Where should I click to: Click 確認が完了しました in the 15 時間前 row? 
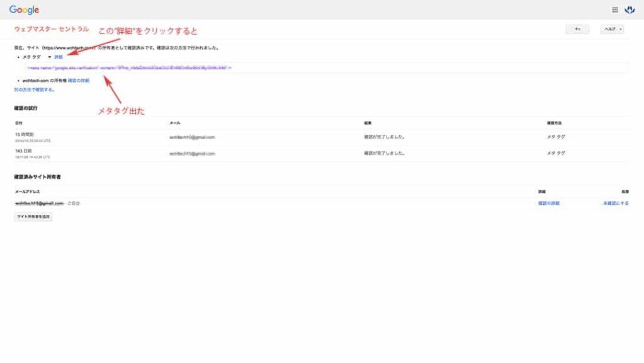[385, 137]
